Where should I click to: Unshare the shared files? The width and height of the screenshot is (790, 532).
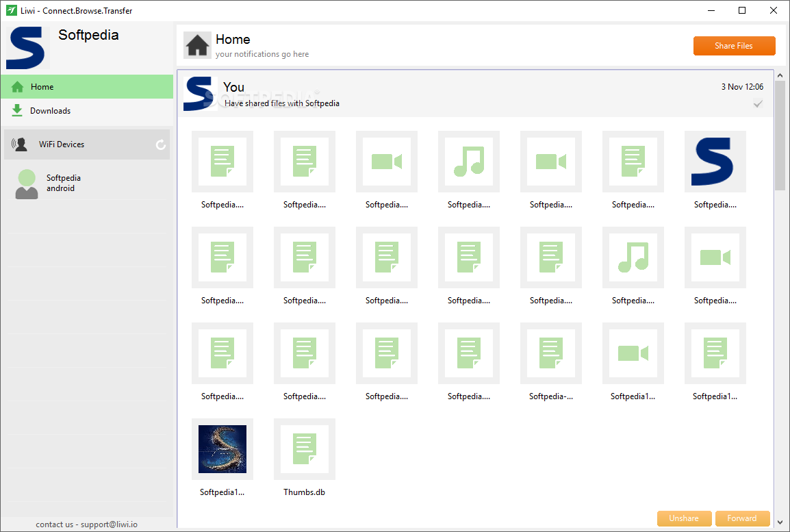click(684, 518)
